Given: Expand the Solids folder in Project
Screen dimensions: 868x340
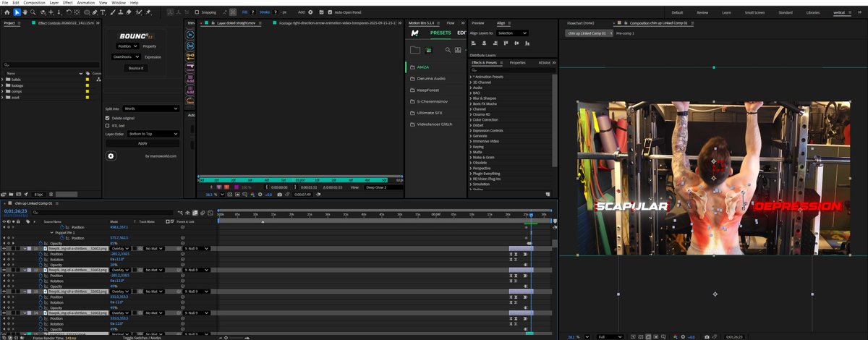Looking at the screenshot, I should tap(3, 80).
